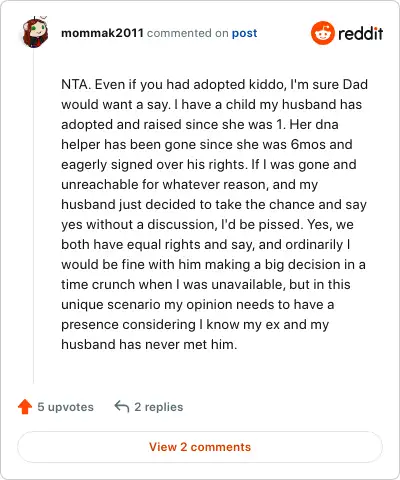The image size is (400, 480).
Task: Click the curved reply arrow icon
Action: 122,407
